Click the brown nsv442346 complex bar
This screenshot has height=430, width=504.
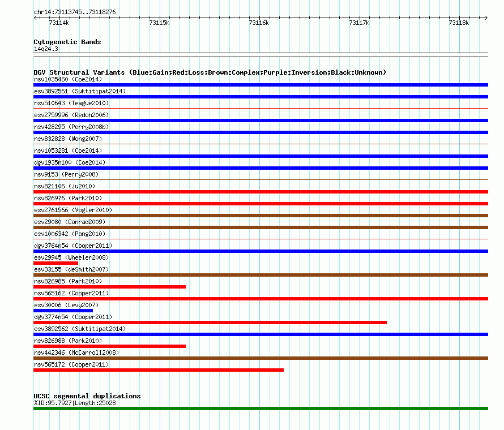[260, 358]
